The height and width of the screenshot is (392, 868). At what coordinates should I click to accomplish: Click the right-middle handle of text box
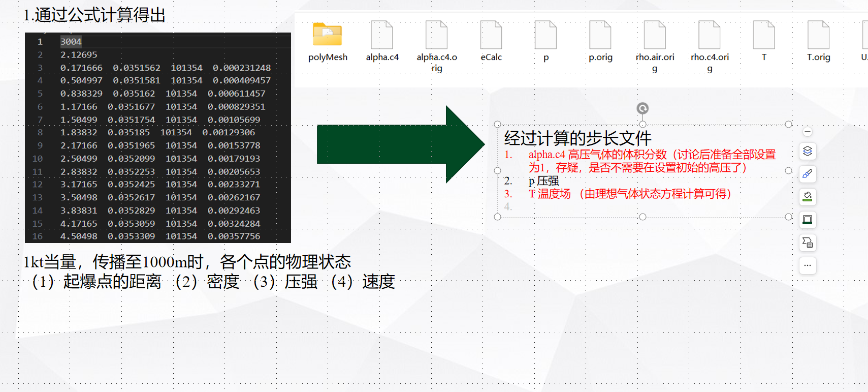coord(788,170)
